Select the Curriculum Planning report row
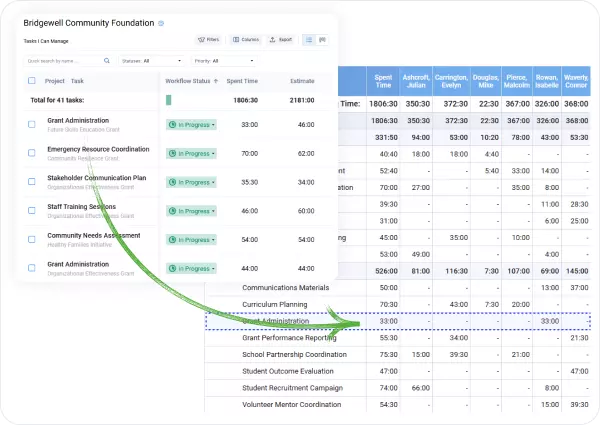 [x=398, y=305]
